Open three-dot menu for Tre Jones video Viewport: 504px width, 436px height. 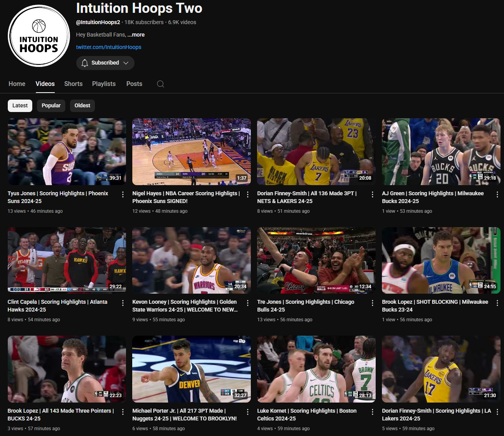pyautogui.click(x=373, y=303)
